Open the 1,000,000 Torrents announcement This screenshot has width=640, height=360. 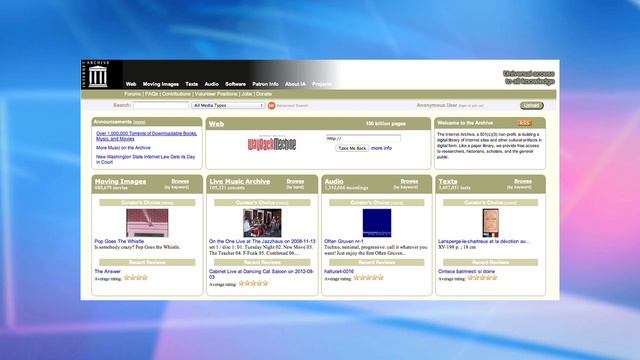pyautogui.click(x=147, y=136)
